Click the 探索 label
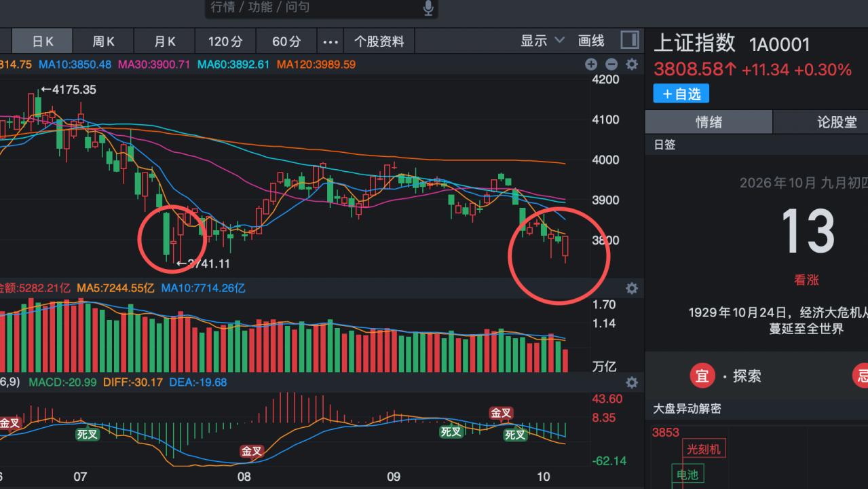 click(x=747, y=376)
